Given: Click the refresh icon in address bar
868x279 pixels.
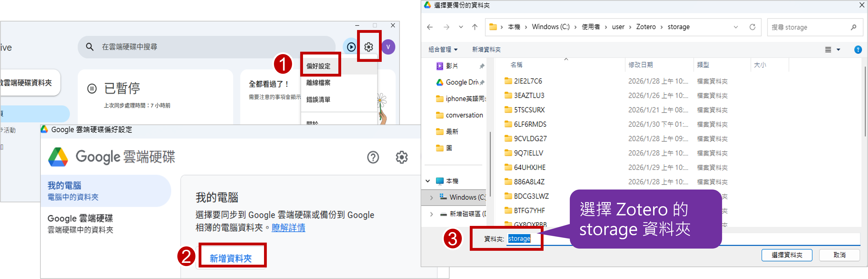Looking at the screenshot, I should (752, 27).
